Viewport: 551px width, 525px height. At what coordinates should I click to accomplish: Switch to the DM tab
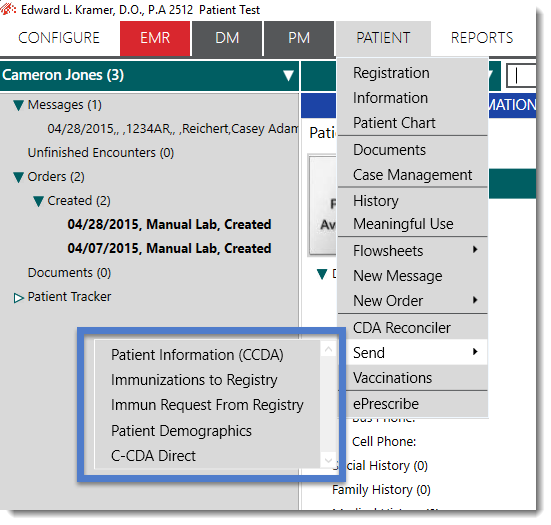[x=227, y=38]
